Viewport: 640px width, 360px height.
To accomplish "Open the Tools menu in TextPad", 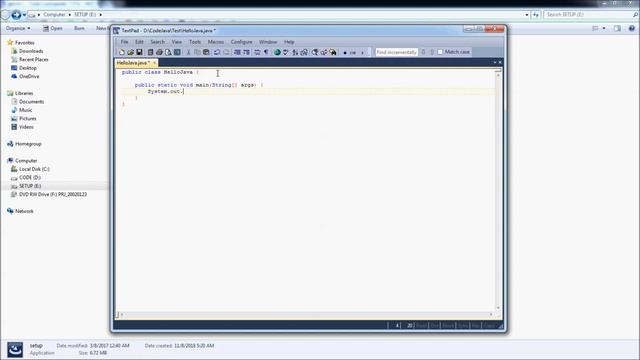I will coord(195,42).
